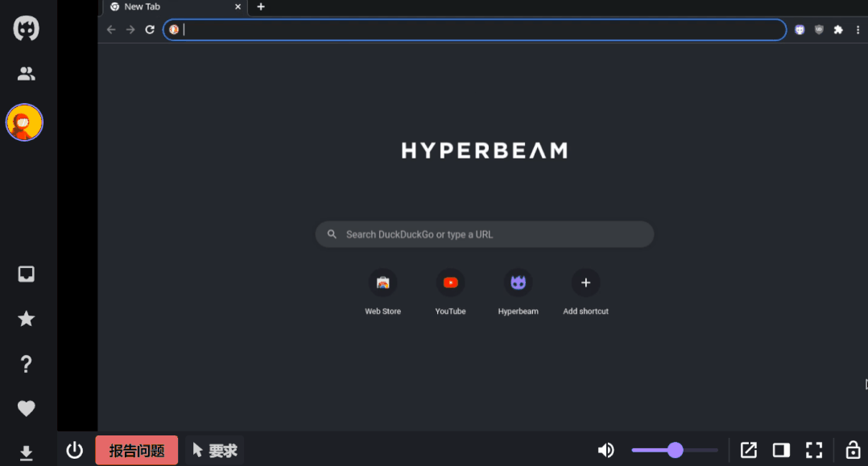Open the inbox icon in sidebar
The height and width of the screenshot is (466, 868).
coord(26,274)
